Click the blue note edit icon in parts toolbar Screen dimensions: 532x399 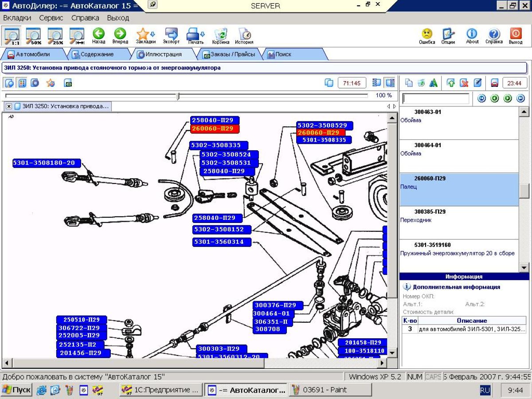[477, 83]
